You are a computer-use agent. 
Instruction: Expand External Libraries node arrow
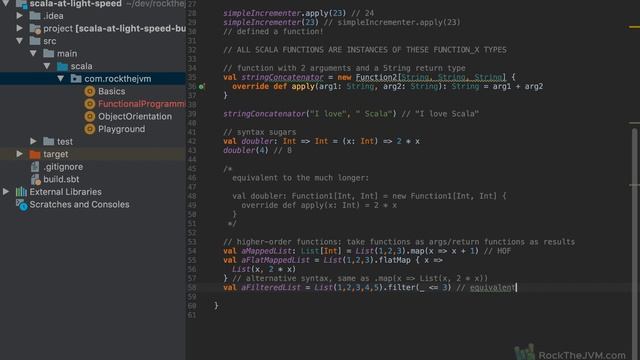click(6, 191)
